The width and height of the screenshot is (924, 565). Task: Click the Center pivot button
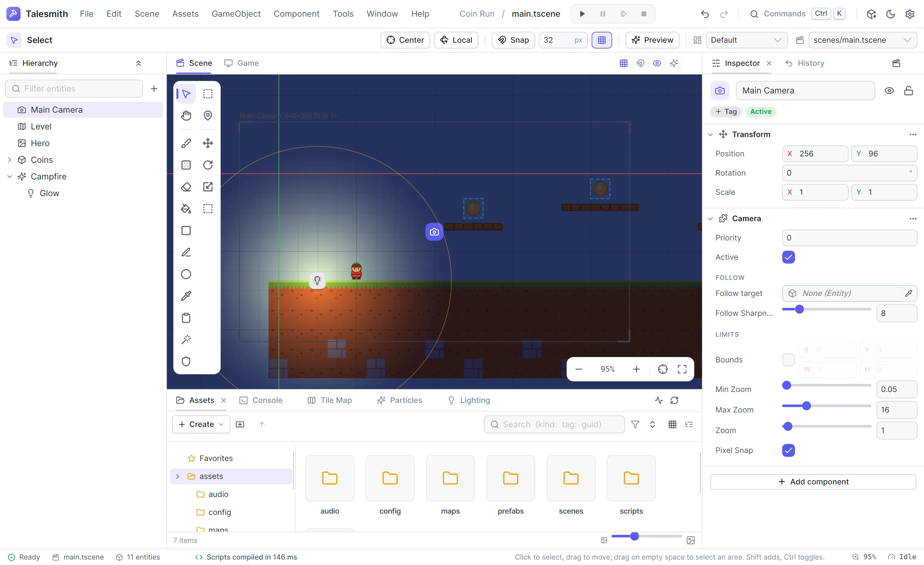tap(405, 40)
